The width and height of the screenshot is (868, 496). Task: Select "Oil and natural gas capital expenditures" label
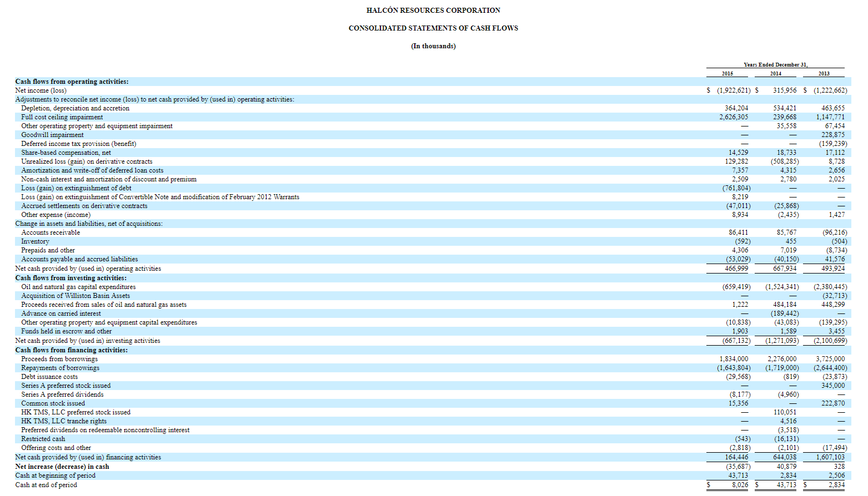78,287
